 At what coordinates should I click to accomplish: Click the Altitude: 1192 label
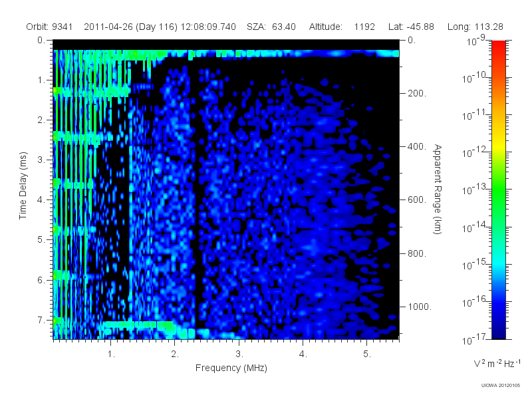(x=342, y=27)
